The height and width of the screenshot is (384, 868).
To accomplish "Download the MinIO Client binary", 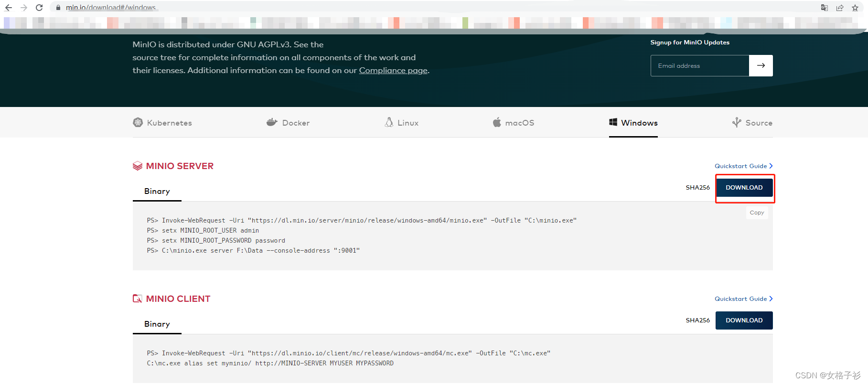I will [744, 320].
